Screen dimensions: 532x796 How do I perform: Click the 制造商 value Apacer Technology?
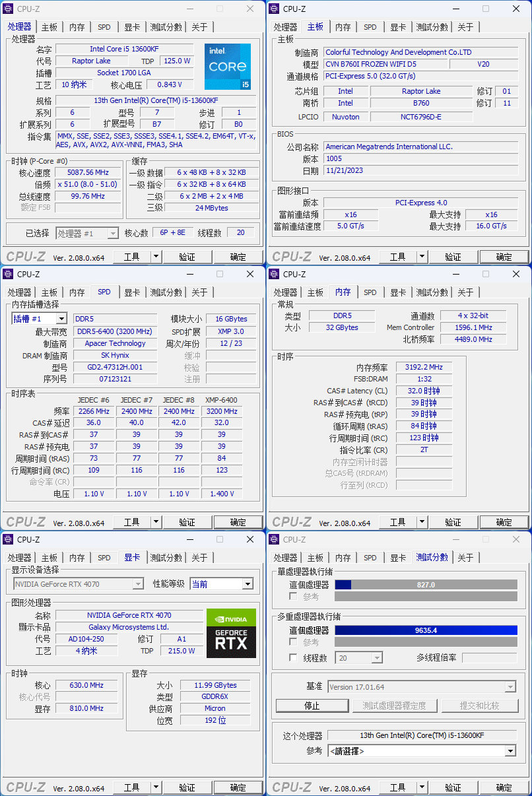(114, 343)
